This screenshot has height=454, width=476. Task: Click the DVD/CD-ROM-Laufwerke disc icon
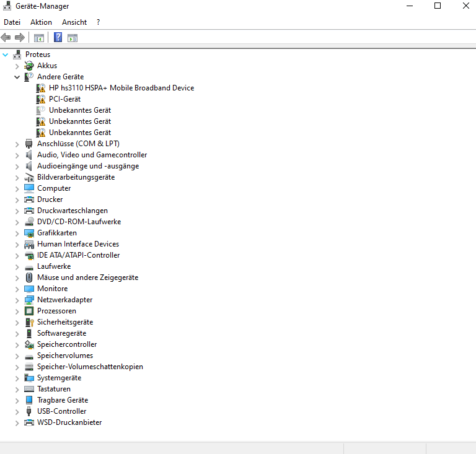point(29,222)
